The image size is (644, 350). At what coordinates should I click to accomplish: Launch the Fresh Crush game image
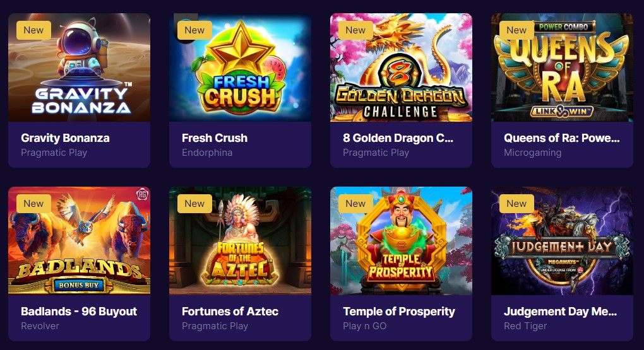point(241,67)
